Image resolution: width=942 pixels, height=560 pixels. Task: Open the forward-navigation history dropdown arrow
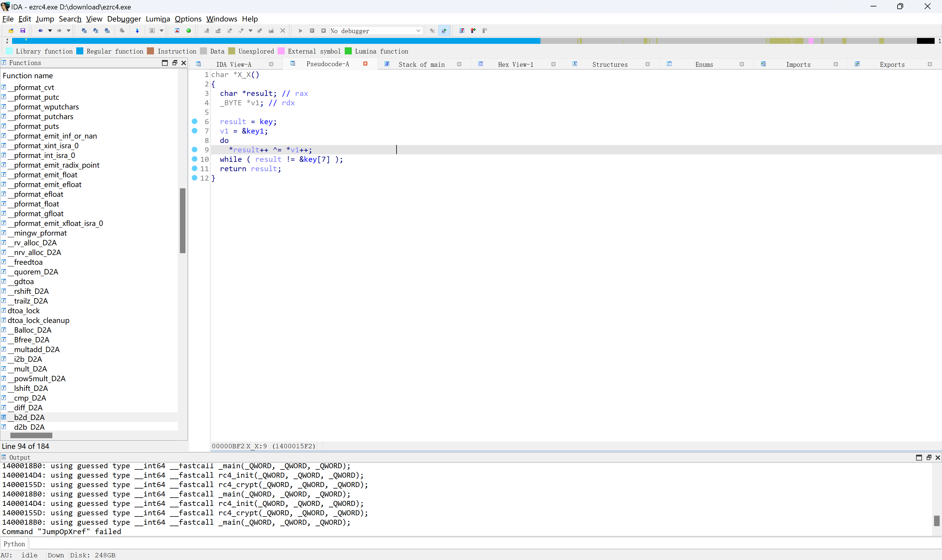tap(68, 31)
